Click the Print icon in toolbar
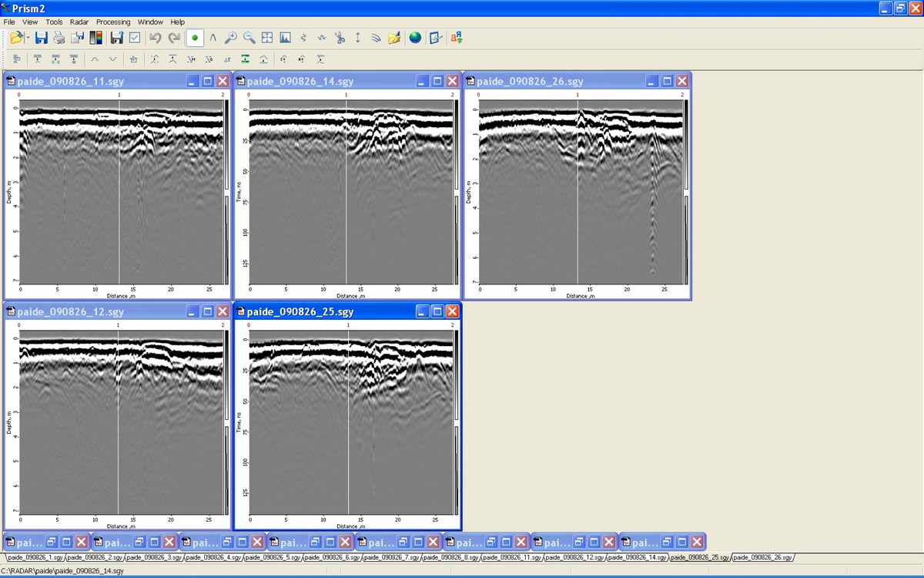Screen dimensions: 924x578 click(x=59, y=38)
